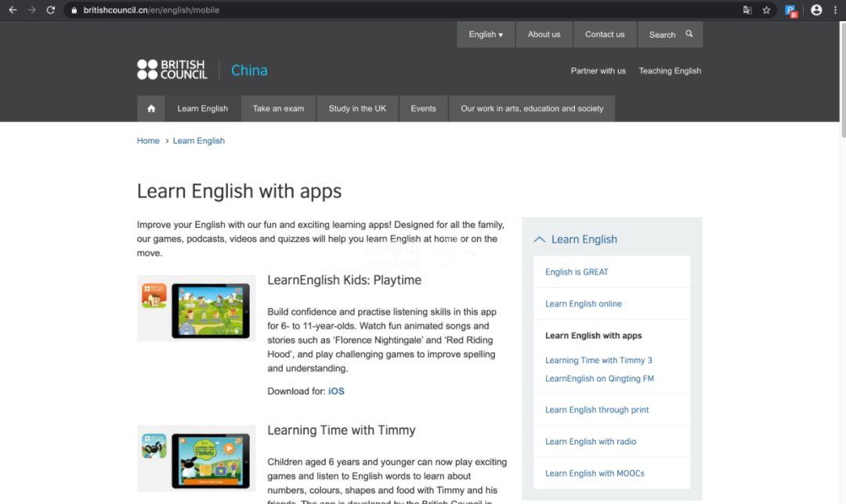The image size is (846, 504).
Task: Click the page vertical scrollbar thumb
Action: (842, 80)
